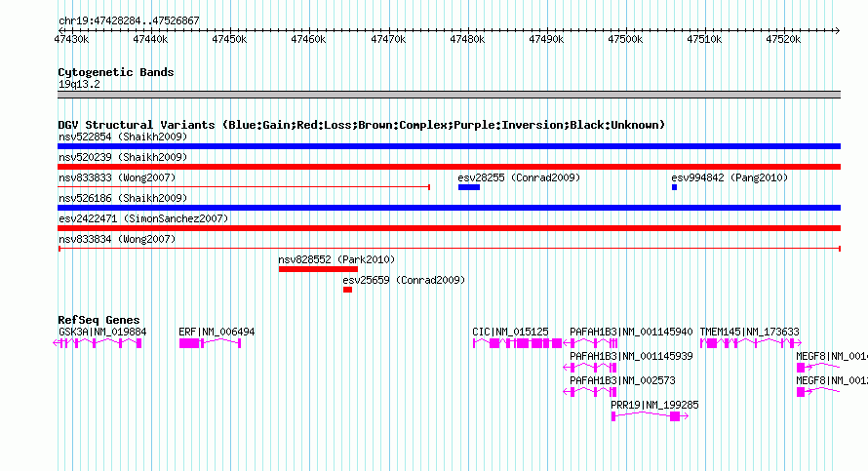Click the RefSeq Genes track title
Screen dimensions: 868x471
coord(99,320)
